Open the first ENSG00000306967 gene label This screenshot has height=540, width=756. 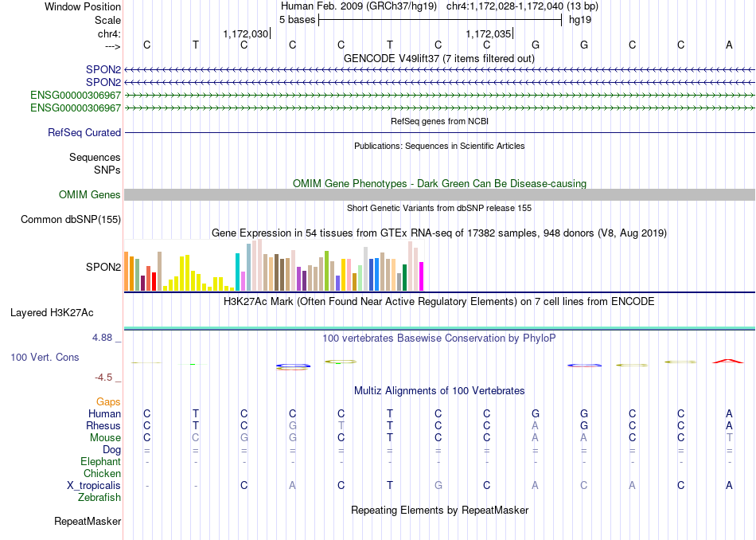(x=76, y=95)
